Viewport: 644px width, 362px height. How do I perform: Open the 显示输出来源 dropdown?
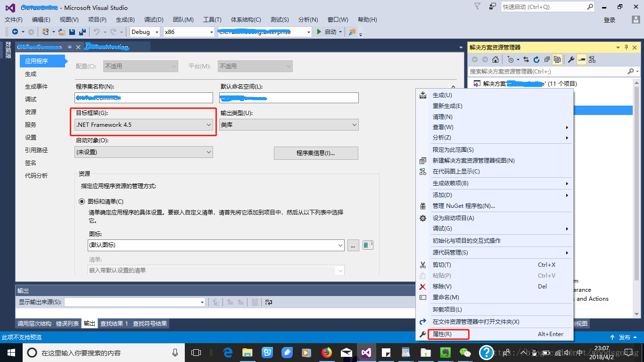coord(135,302)
